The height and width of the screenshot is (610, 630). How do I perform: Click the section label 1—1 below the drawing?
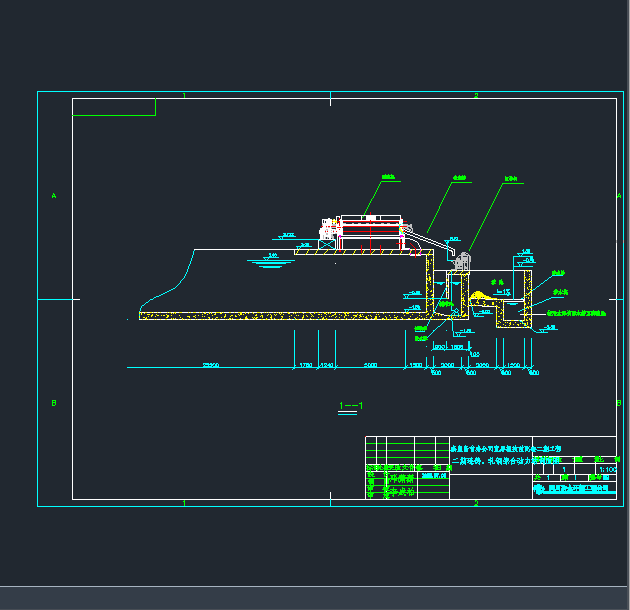[x=350, y=406]
